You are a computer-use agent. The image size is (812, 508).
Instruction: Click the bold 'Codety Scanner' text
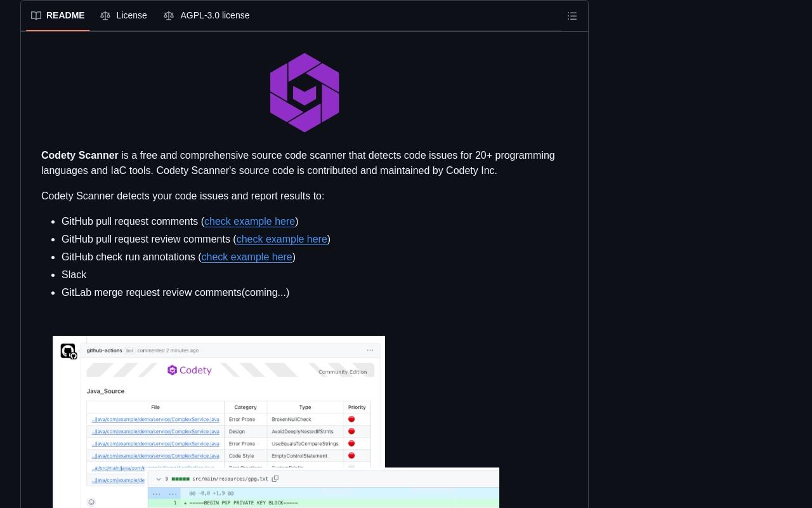[80, 155]
